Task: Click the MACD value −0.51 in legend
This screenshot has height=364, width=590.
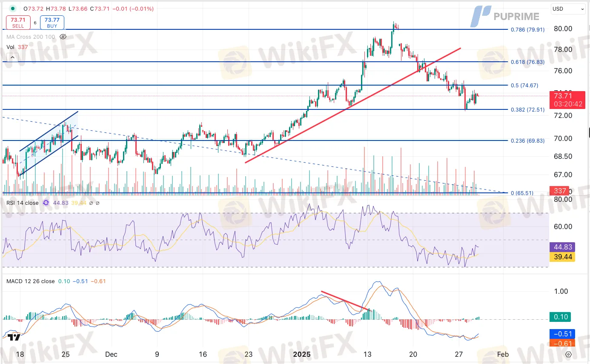Action: (x=80, y=281)
